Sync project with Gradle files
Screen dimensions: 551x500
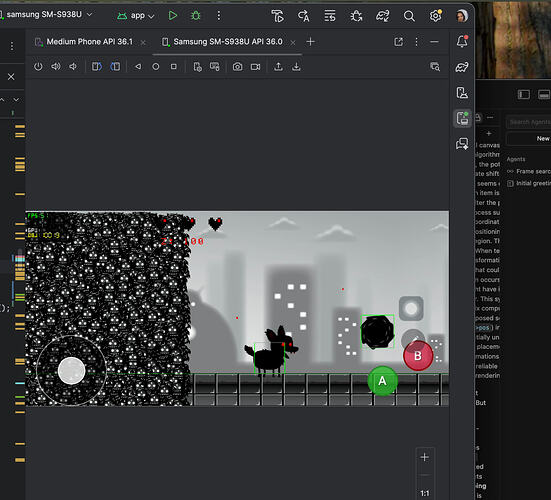(x=382, y=16)
